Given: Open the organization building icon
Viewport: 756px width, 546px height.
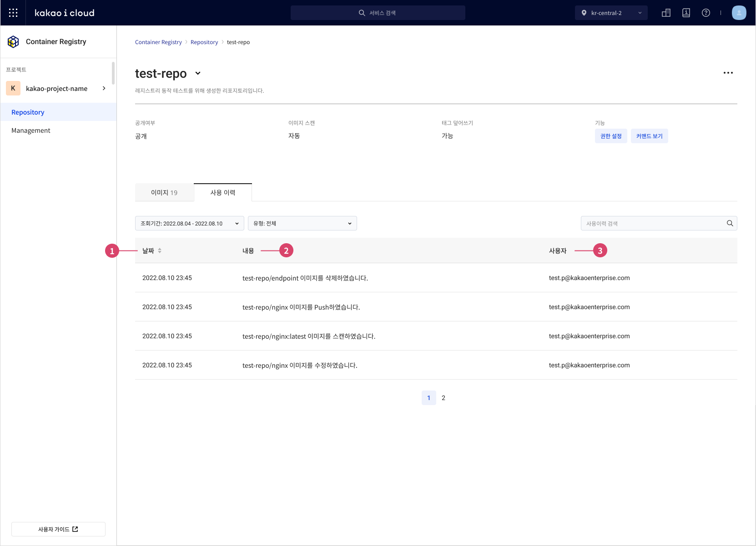Looking at the screenshot, I should (666, 13).
